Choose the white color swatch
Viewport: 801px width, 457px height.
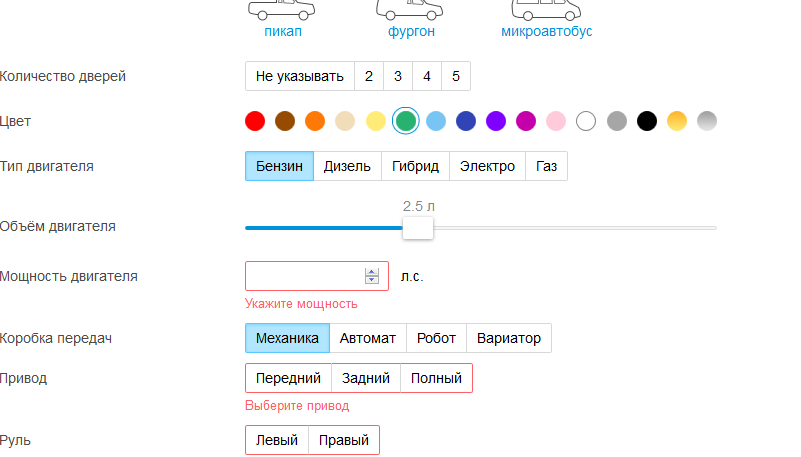[586, 121]
